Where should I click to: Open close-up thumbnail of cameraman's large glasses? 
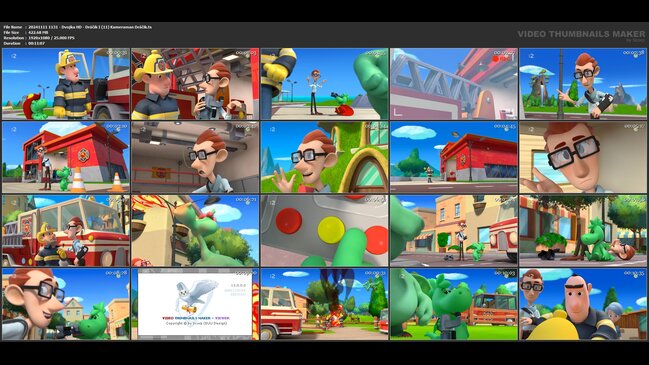coord(583,157)
